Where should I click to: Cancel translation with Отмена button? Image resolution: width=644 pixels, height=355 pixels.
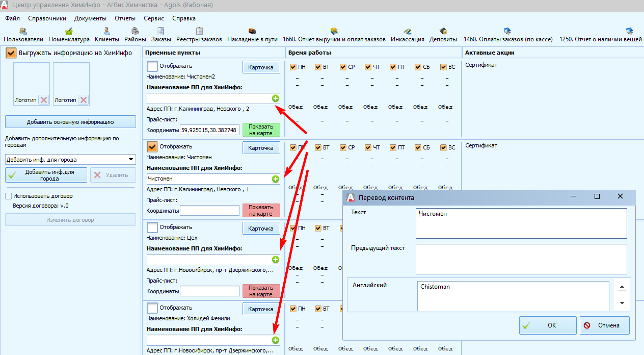coord(604,325)
